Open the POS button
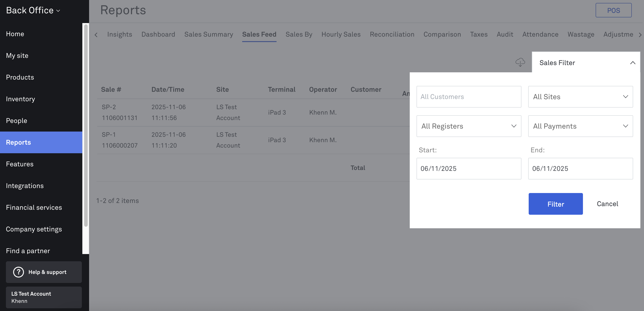Screen dimensions: 644x311 pos(613,10)
